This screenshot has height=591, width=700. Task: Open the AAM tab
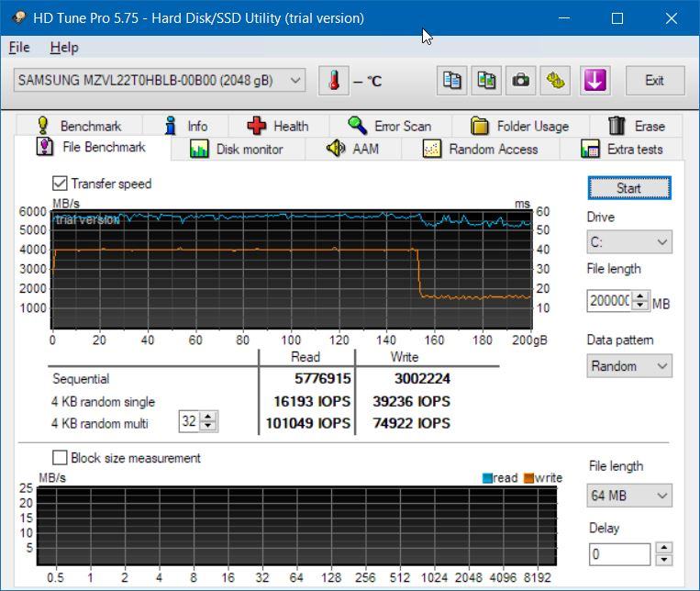pos(353,149)
